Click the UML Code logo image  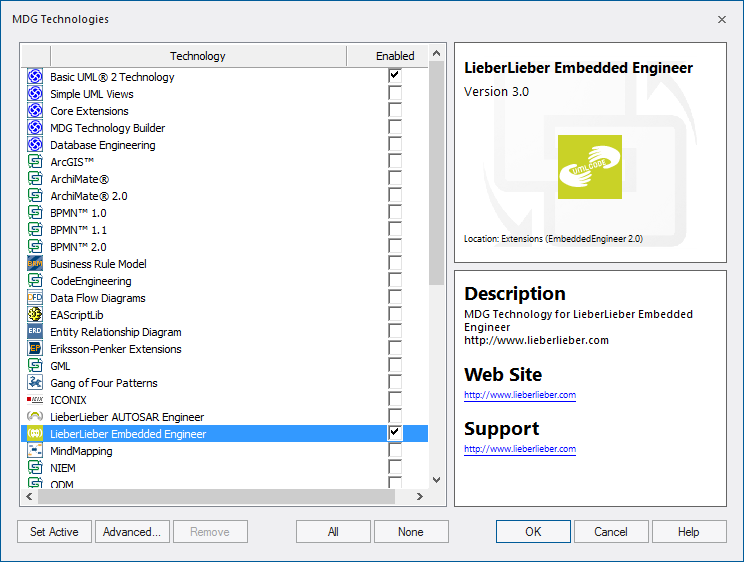590,167
